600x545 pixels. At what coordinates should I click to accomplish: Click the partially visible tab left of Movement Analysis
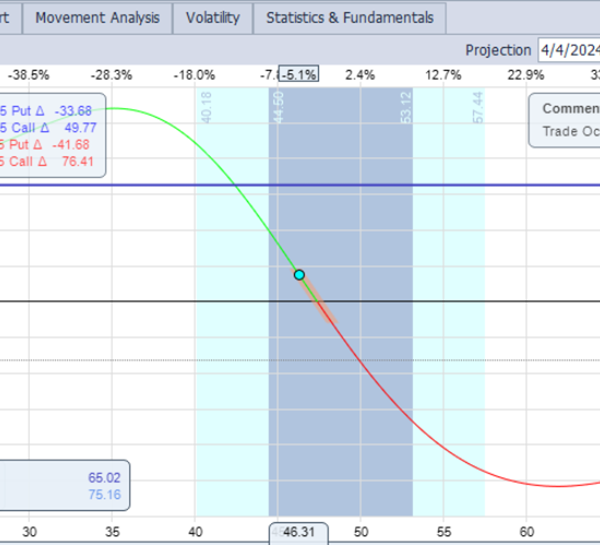(9, 18)
